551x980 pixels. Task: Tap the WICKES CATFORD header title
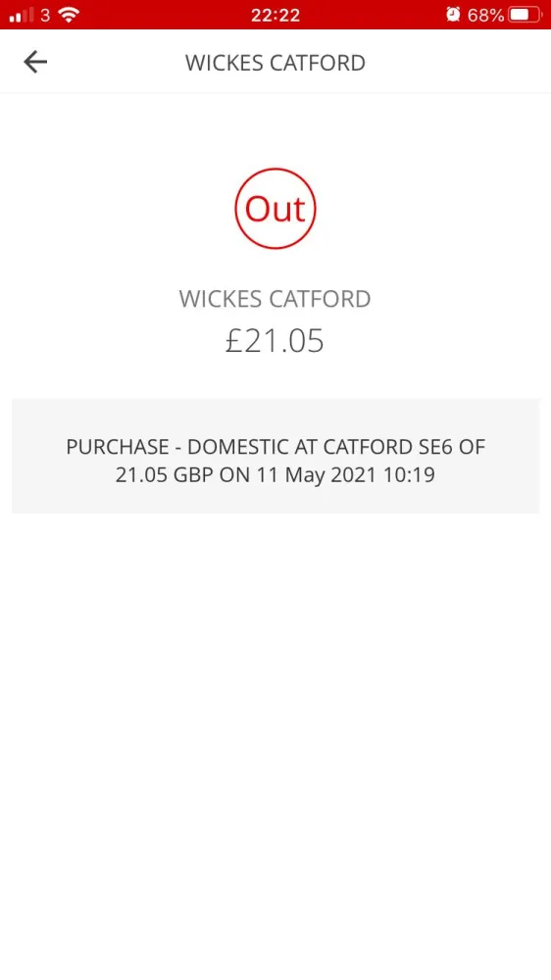pos(275,63)
